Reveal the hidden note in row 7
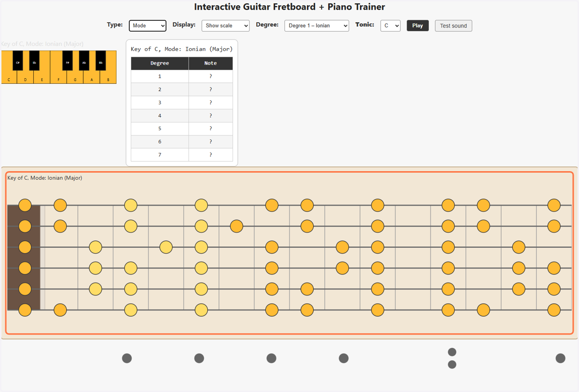Image resolution: width=579 pixels, height=392 pixels. tap(211, 155)
